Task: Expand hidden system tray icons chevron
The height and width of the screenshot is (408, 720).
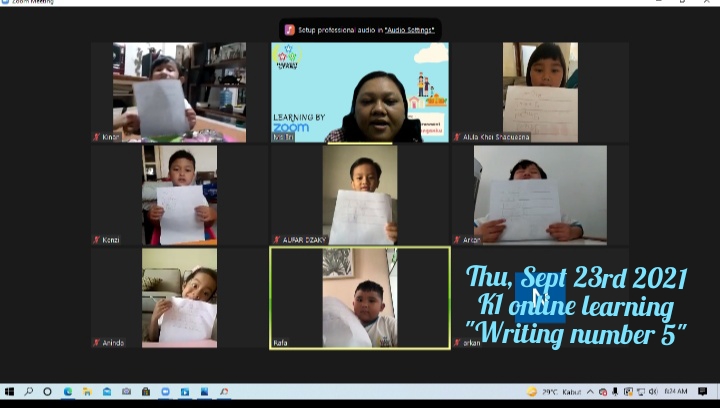Action: point(591,391)
